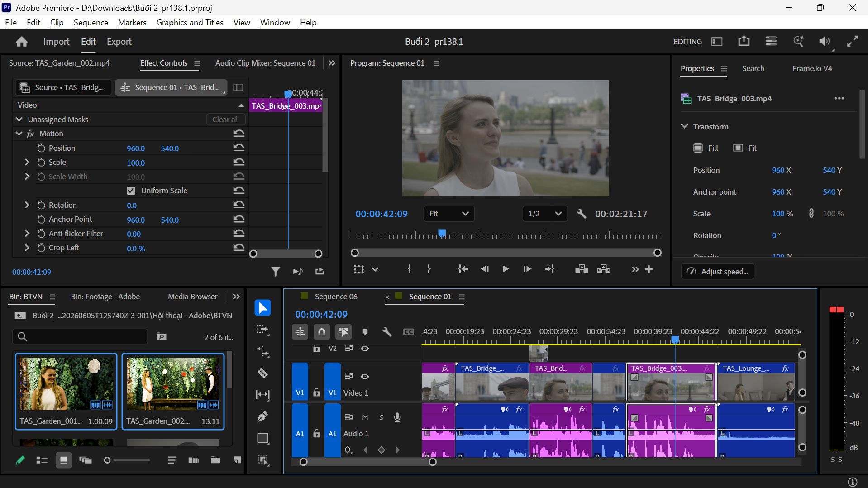Select the TAS_Garden_001 clip thumbnail
This screenshot has height=488, width=868.
(66, 383)
